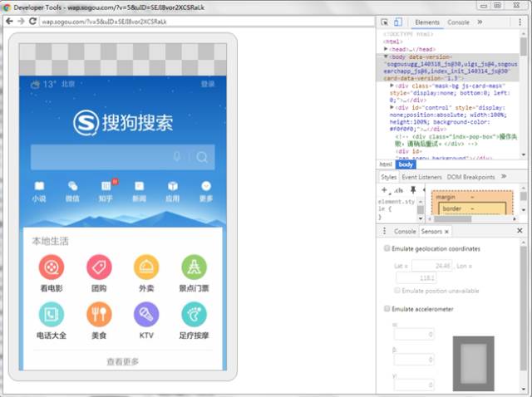
Task: Select the html breadcrumb
Action: pyautogui.click(x=386, y=164)
